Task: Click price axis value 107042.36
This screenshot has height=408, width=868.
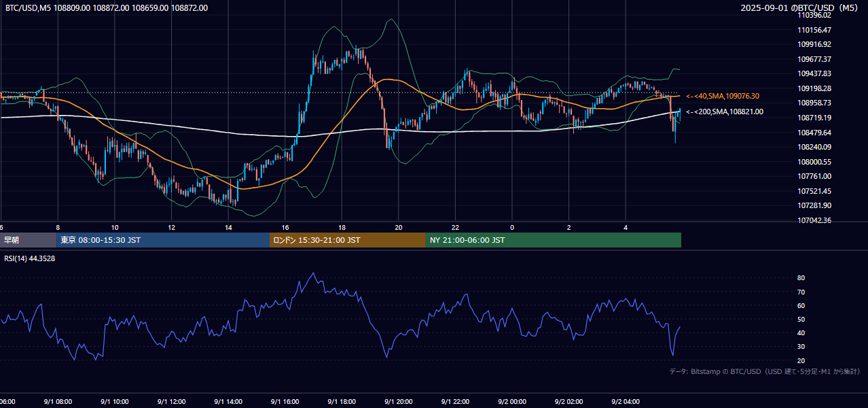Action: [814, 220]
